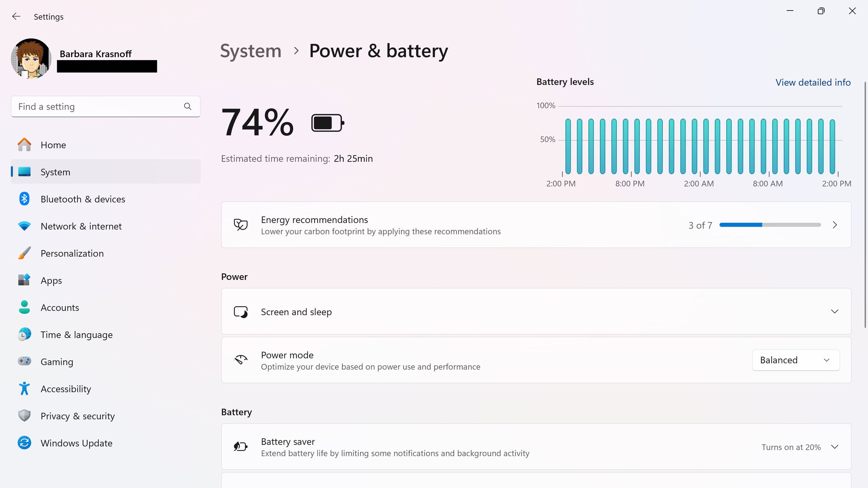Expand the Screen and sleep section
The image size is (868, 488).
(835, 311)
